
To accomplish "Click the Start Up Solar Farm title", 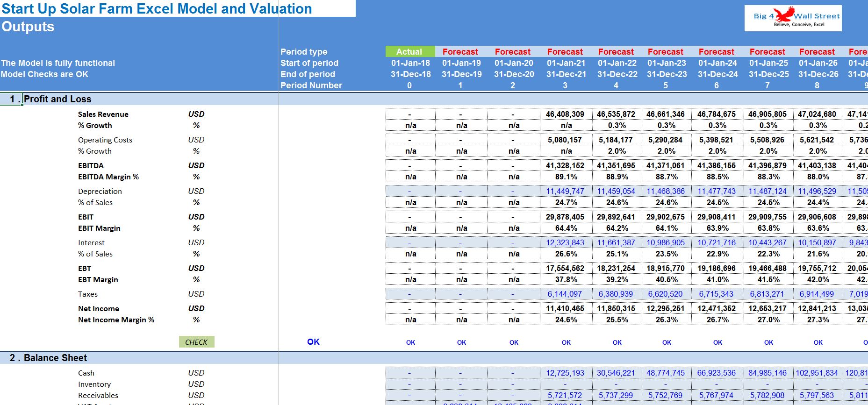I will (x=157, y=8).
